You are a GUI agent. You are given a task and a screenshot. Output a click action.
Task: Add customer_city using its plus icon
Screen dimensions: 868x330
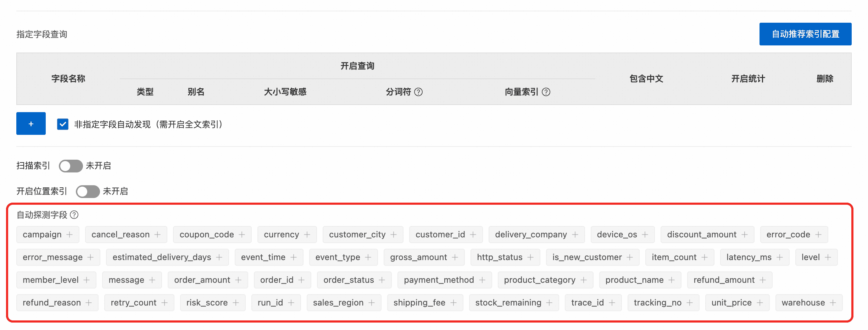coord(394,235)
